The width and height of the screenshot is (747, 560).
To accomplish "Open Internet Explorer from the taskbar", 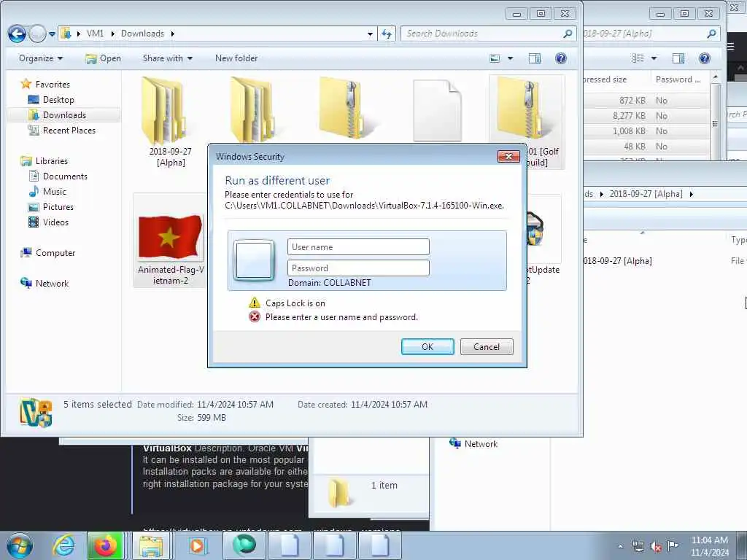I will click(63, 545).
